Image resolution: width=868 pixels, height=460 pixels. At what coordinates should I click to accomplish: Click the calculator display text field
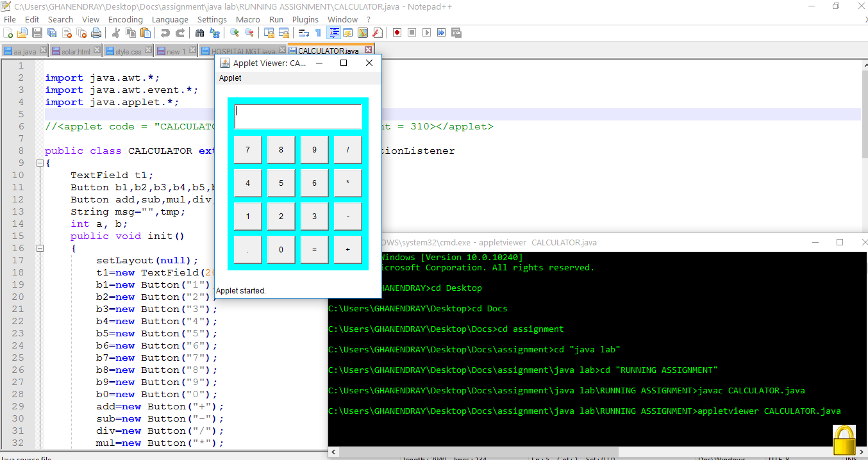tap(298, 117)
